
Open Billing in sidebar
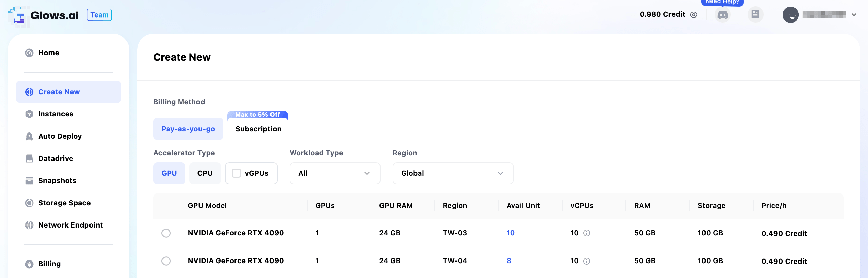coord(68,264)
